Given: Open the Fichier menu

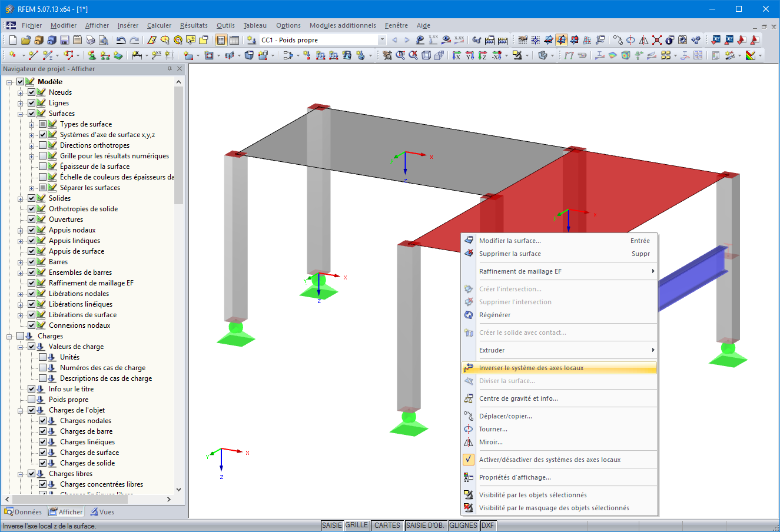Looking at the screenshot, I should pyautogui.click(x=32, y=25).
